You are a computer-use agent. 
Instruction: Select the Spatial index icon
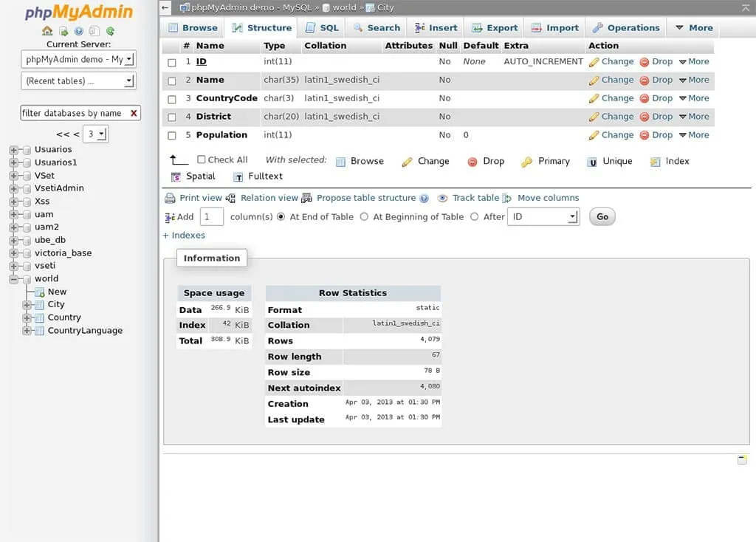(177, 176)
